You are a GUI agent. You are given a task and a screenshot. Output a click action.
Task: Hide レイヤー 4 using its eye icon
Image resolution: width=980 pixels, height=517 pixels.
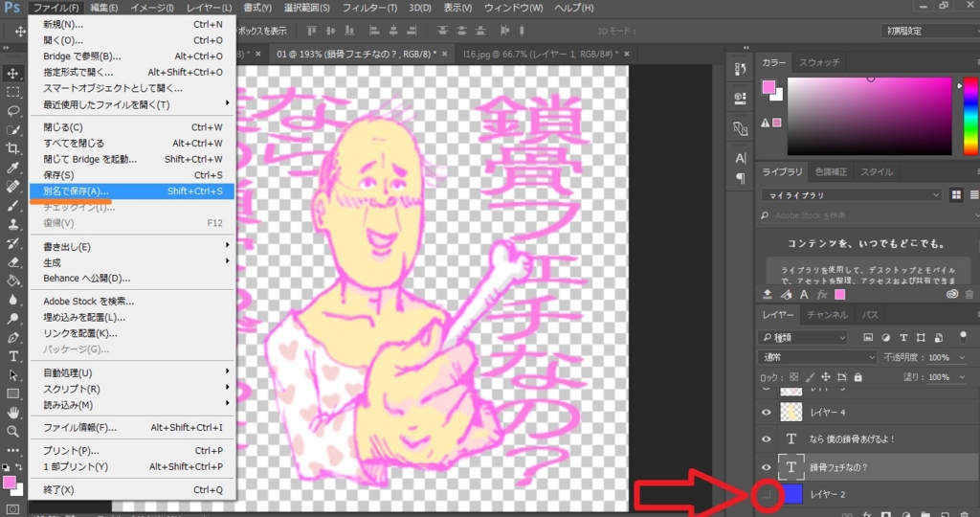pos(767,412)
